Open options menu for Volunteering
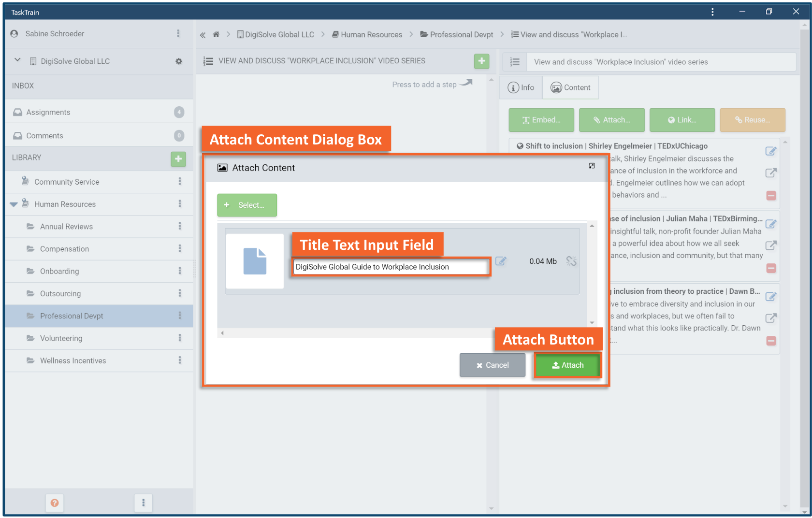Screen dimensions: 812x518 click(x=180, y=338)
